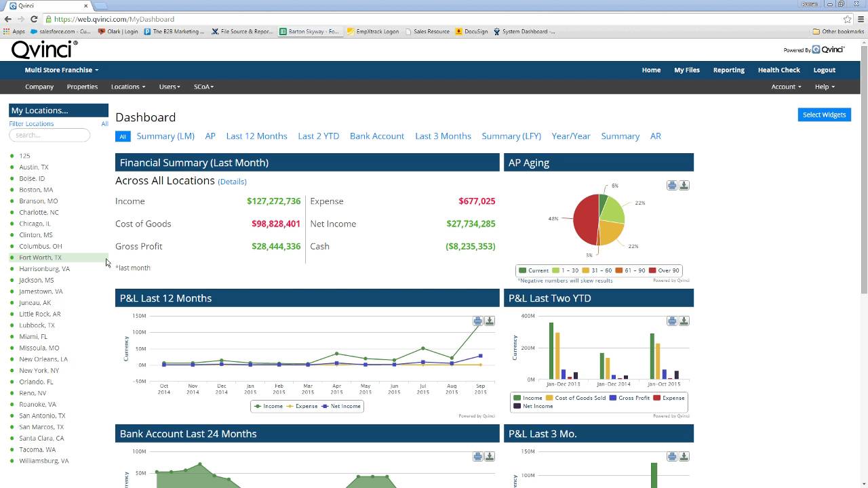The width and height of the screenshot is (868, 488).
Task: Reload the page with the refresh icon
Action: click(x=34, y=19)
